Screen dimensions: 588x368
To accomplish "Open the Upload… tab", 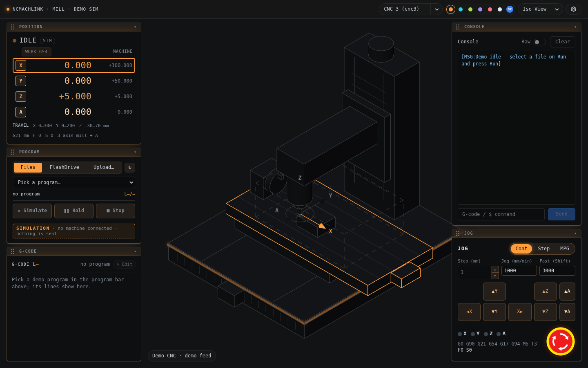I will [x=104, y=167].
